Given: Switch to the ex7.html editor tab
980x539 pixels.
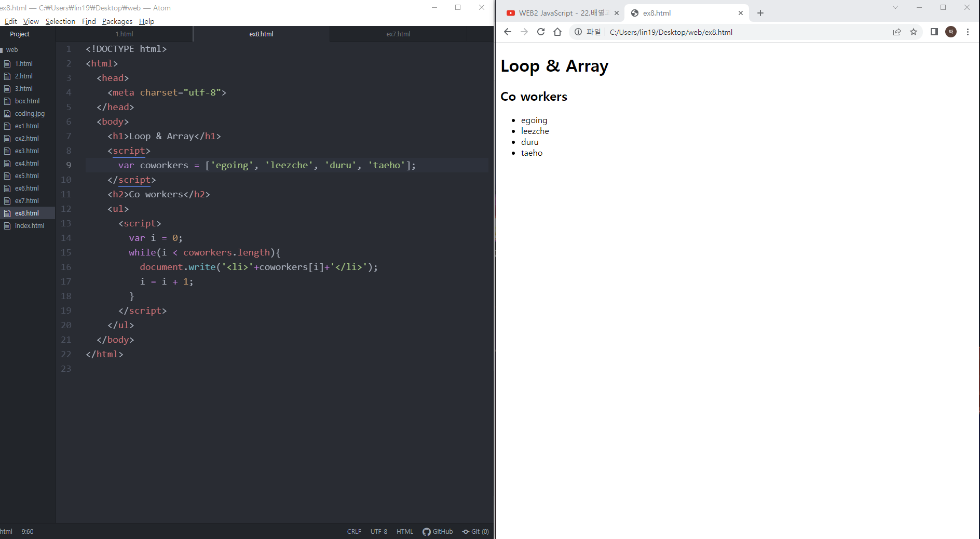Looking at the screenshot, I should (398, 34).
